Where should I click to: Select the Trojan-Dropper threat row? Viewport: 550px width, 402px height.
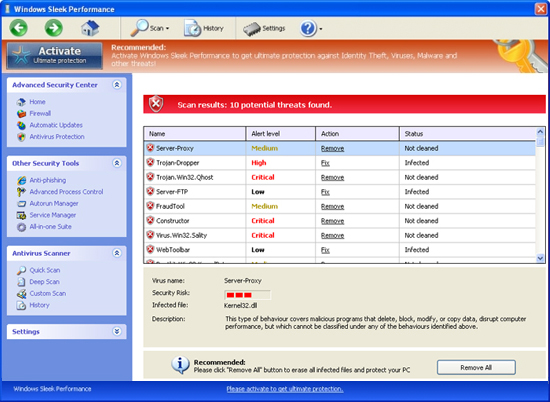[340, 163]
